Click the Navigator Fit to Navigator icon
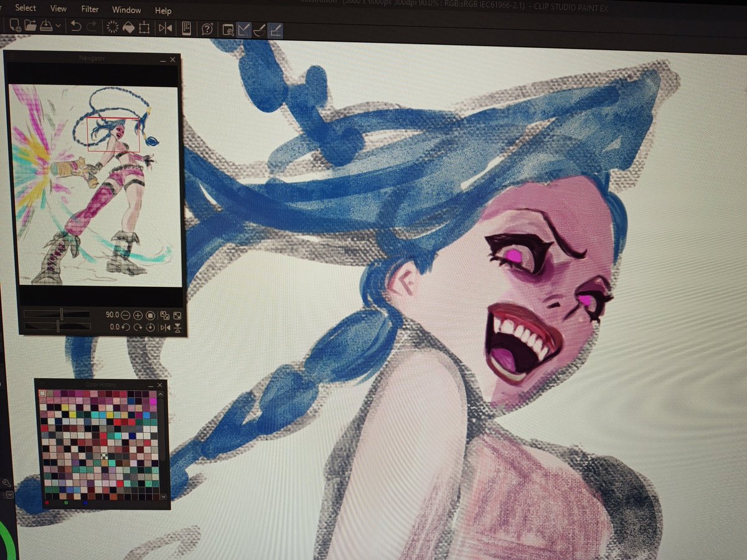The width and height of the screenshot is (747, 560). [177, 315]
